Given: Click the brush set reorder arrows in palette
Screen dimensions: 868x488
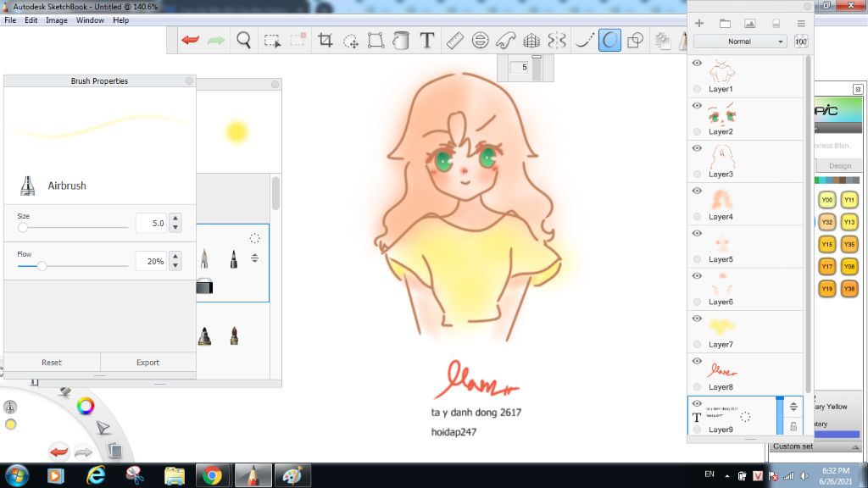Looking at the screenshot, I should [x=254, y=258].
